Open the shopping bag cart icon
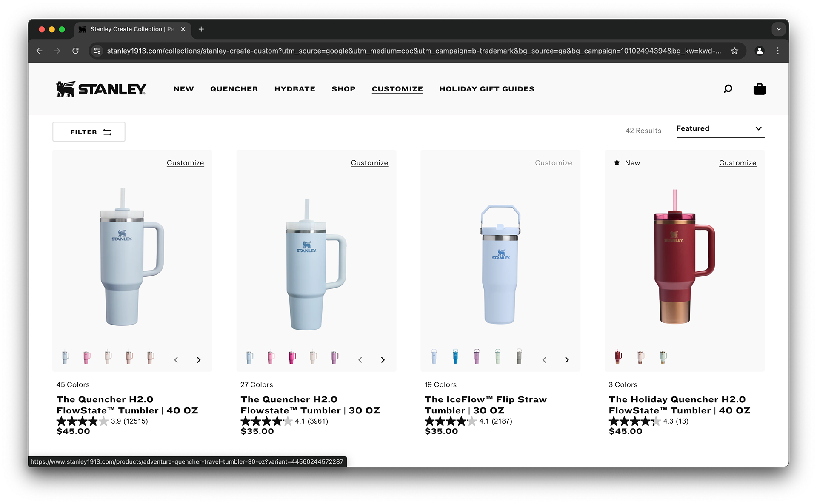The width and height of the screenshot is (817, 504). click(x=760, y=89)
